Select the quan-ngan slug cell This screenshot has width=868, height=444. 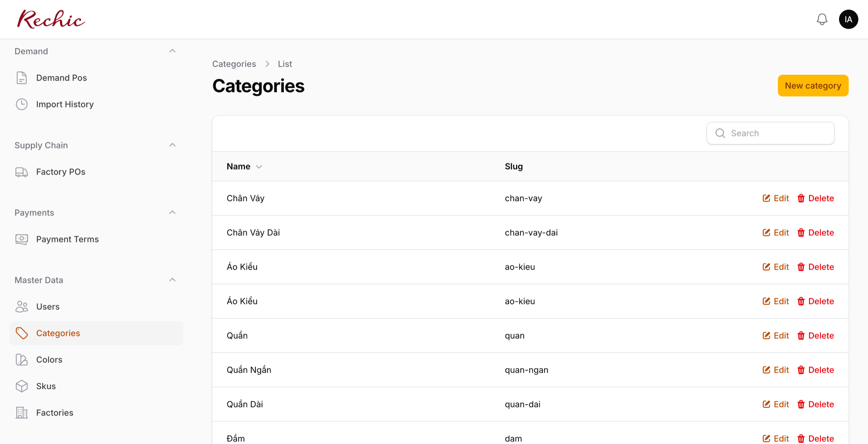pyautogui.click(x=527, y=370)
